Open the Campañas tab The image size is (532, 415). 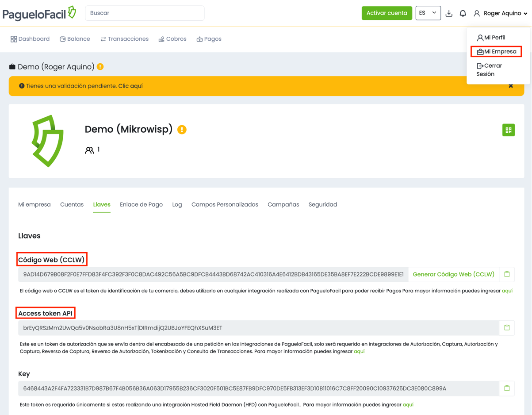point(283,204)
